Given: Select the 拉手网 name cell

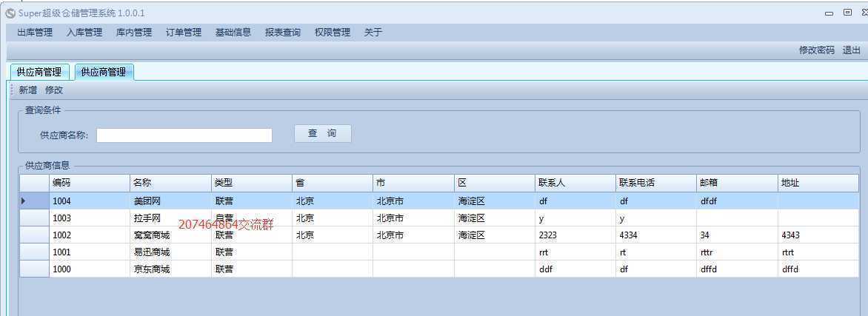Looking at the screenshot, I should [170, 218].
